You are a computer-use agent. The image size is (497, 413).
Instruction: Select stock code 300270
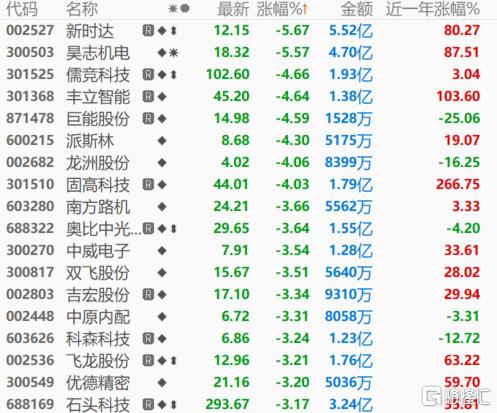pyautogui.click(x=30, y=251)
